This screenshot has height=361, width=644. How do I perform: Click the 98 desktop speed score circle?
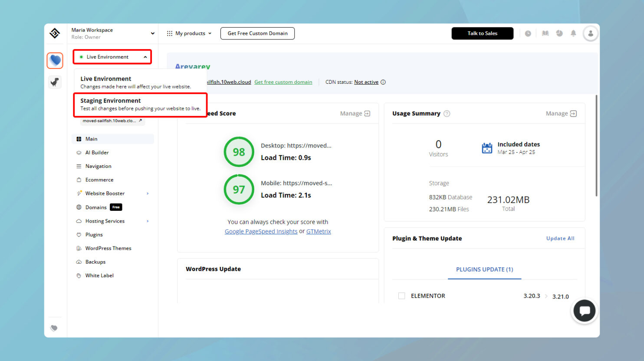coord(239,152)
